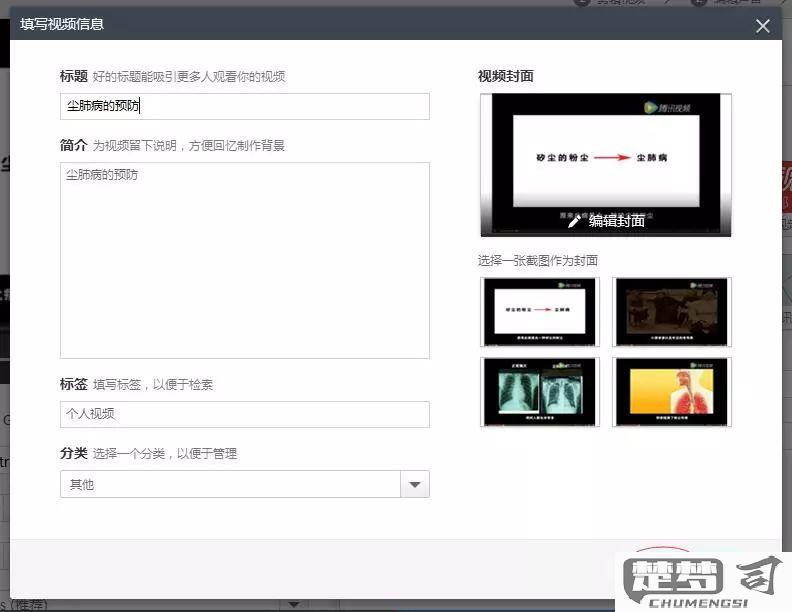Click the large video cover preview image
792x612 pixels.
606,165
